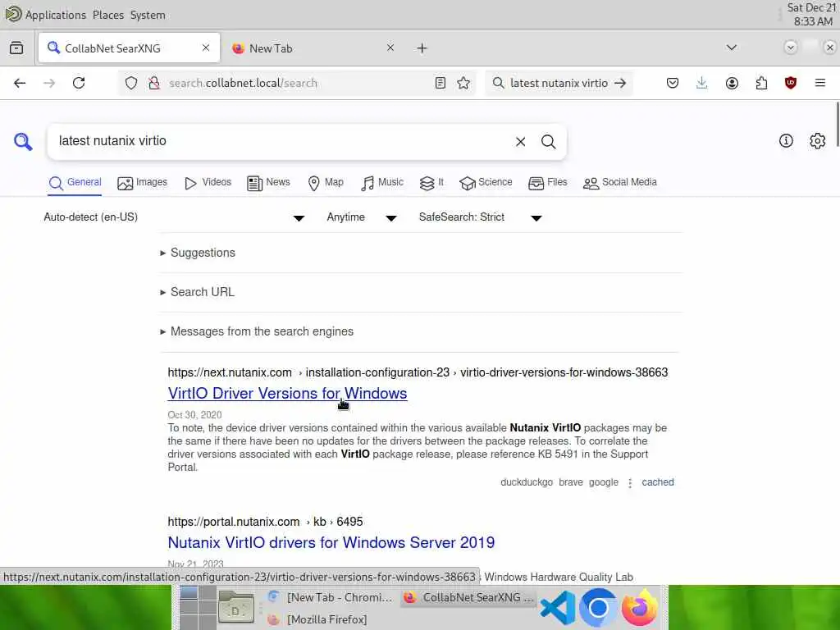Open the extensions puzzle icon

(x=761, y=83)
